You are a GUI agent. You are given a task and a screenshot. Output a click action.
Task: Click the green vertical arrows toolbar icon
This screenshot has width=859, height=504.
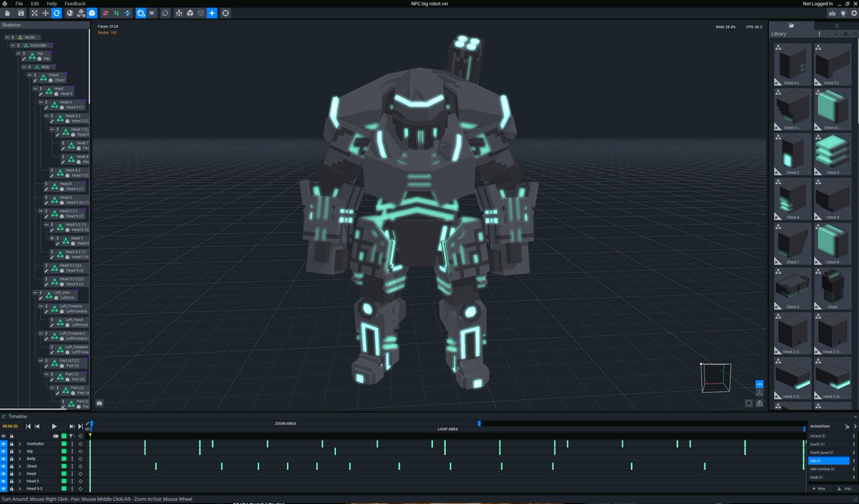(116, 13)
